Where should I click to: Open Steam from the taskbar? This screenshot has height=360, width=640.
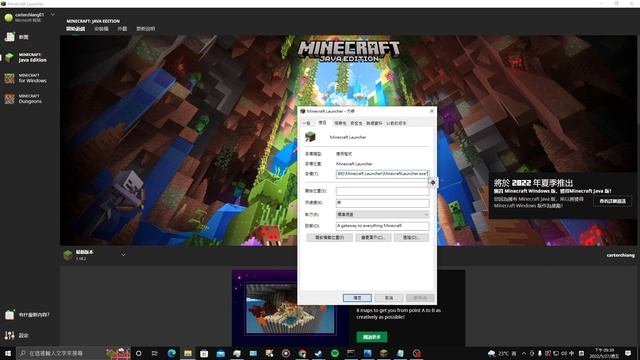[318, 353]
